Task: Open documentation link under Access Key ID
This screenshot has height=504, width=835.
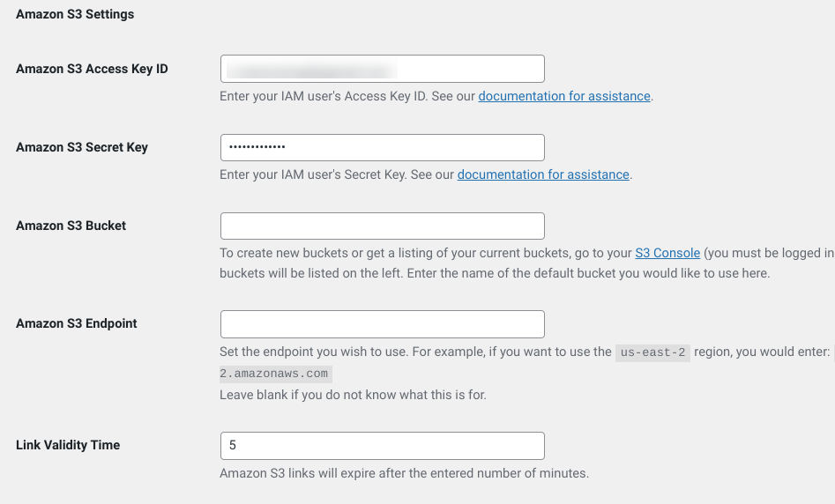Action: [564, 96]
